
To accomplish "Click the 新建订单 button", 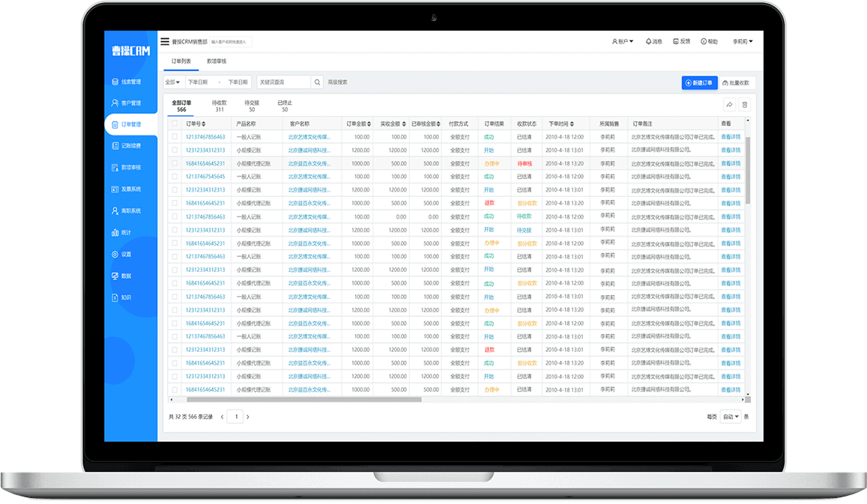I will pyautogui.click(x=699, y=83).
